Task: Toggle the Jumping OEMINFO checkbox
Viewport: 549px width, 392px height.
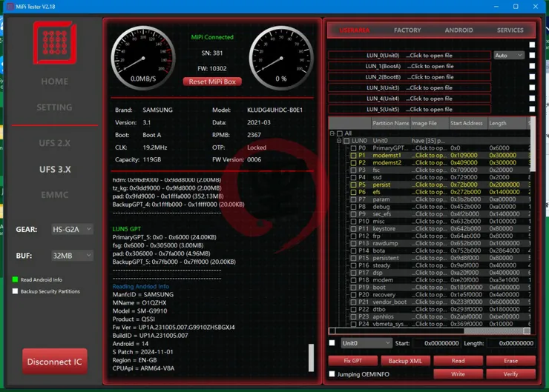Action: [x=332, y=374]
